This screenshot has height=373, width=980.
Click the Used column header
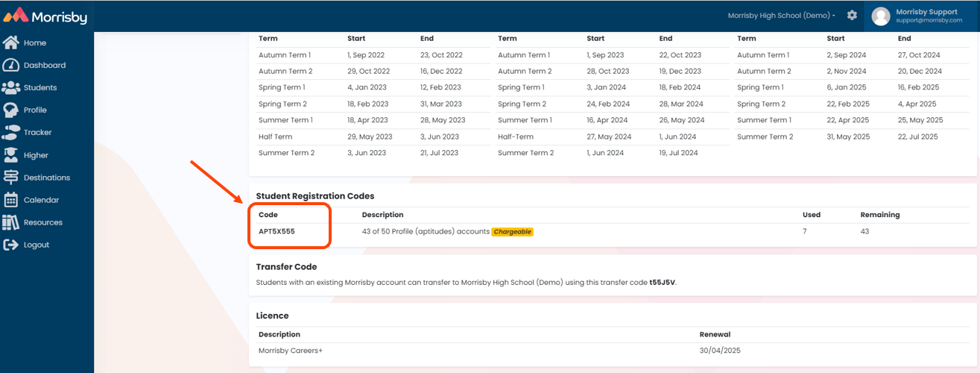tap(812, 215)
